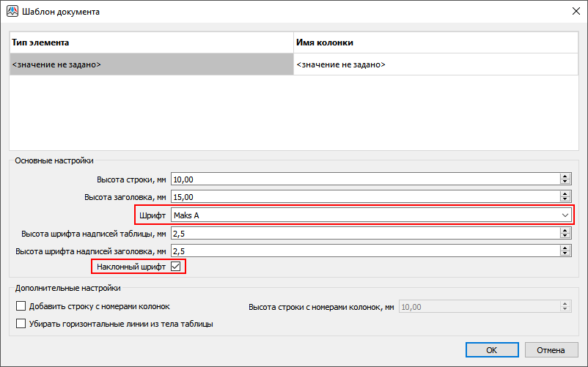The height and width of the screenshot is (367, 588).
Task: Click the Высота строки input field
Action: point(363,179)
